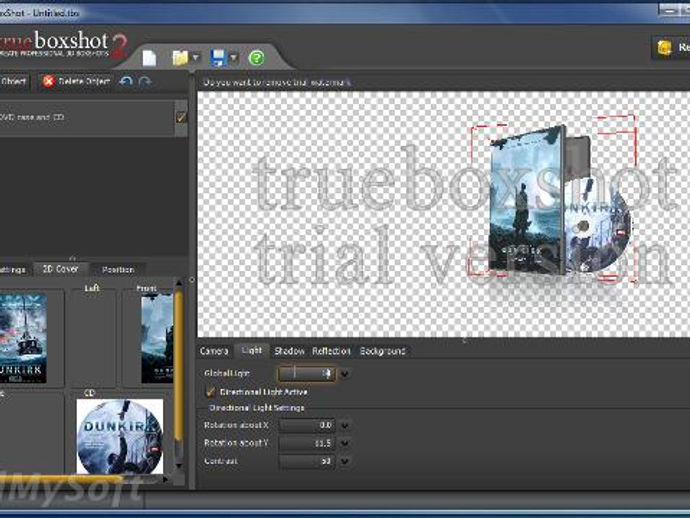
Task: Click the Render button at top right
Action: point(671,47)
